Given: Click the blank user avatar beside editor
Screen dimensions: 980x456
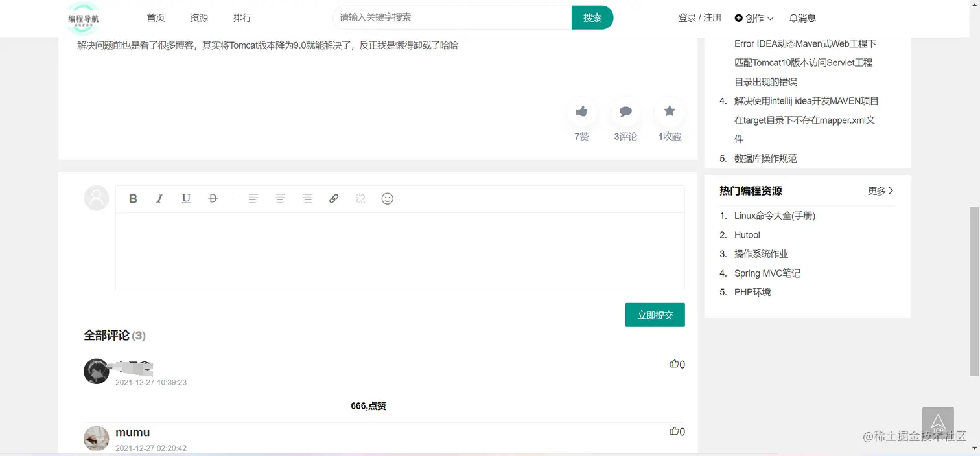Looking at the screenshot, I should click(x=97, y=198).
